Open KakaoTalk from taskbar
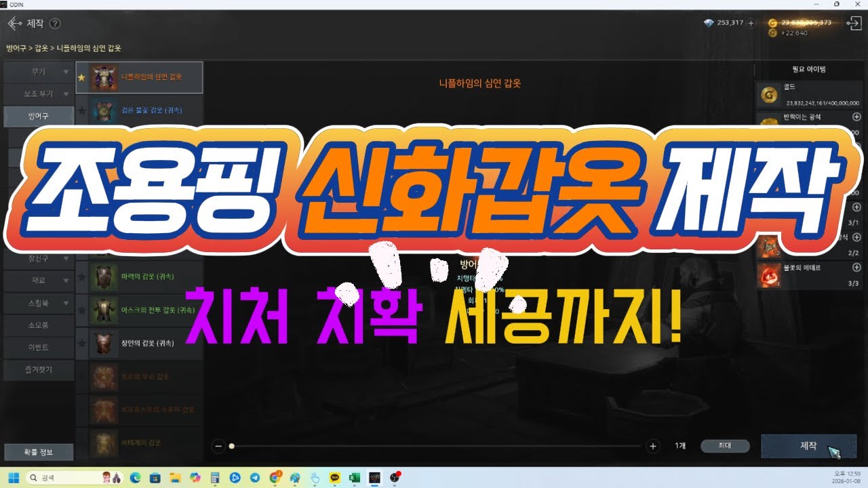The height and width of the screenshot is (488, 868). click(334, 477)
